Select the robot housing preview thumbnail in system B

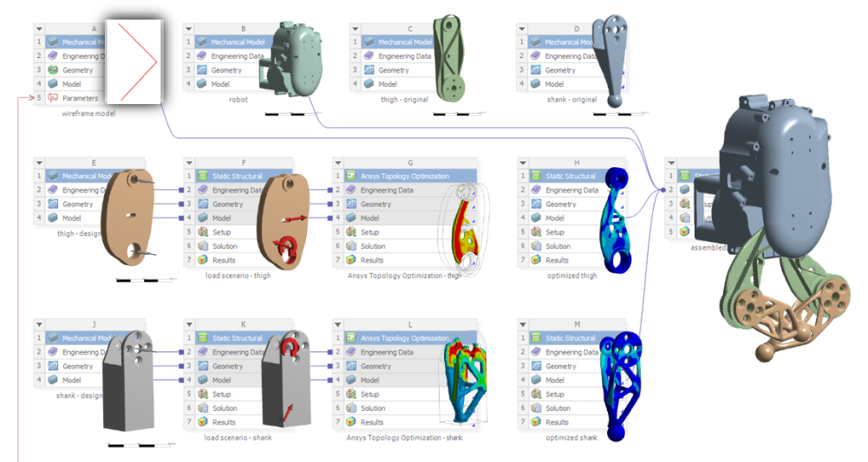pyautogui.click(x=290, y=58)
